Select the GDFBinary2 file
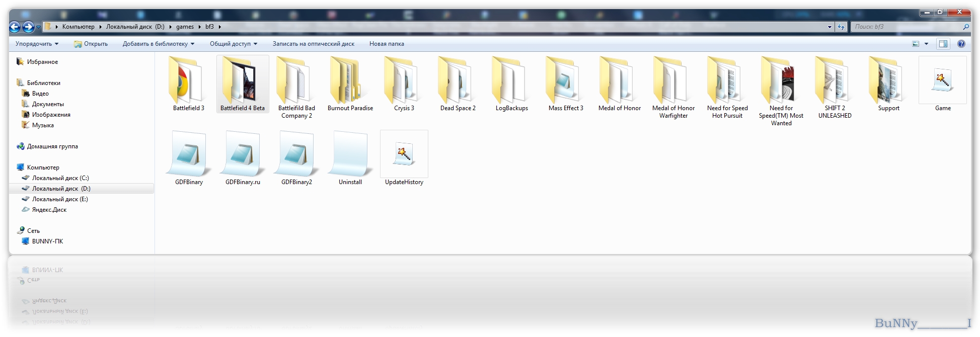This screenshot has width=980, height=337. (296, 158)
